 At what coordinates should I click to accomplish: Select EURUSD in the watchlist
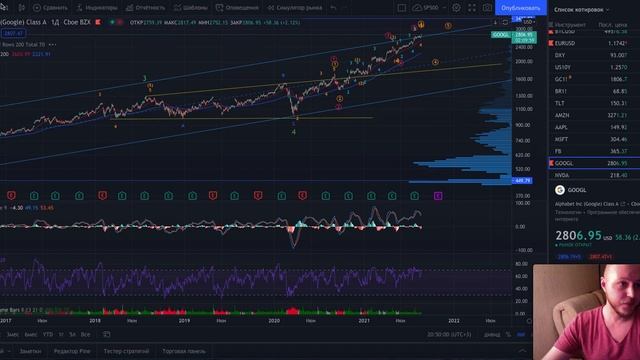coord(594,43)
